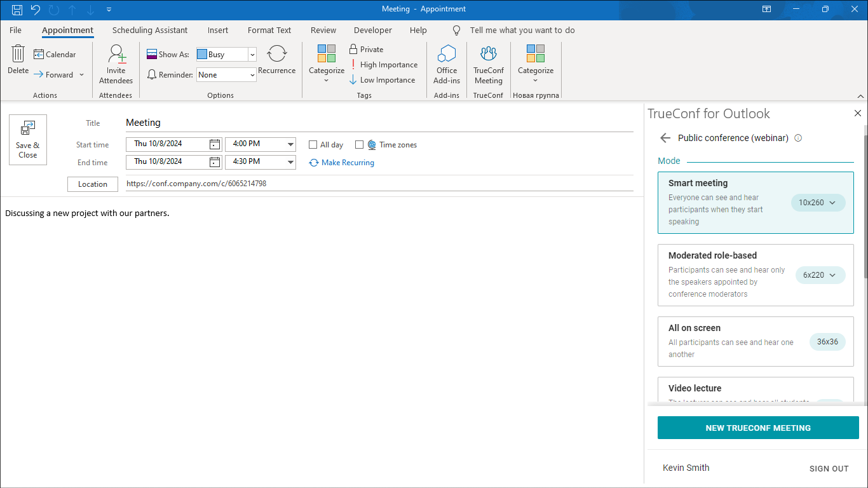
Task: Open end date calendar picker
Action: coord(215,162)
